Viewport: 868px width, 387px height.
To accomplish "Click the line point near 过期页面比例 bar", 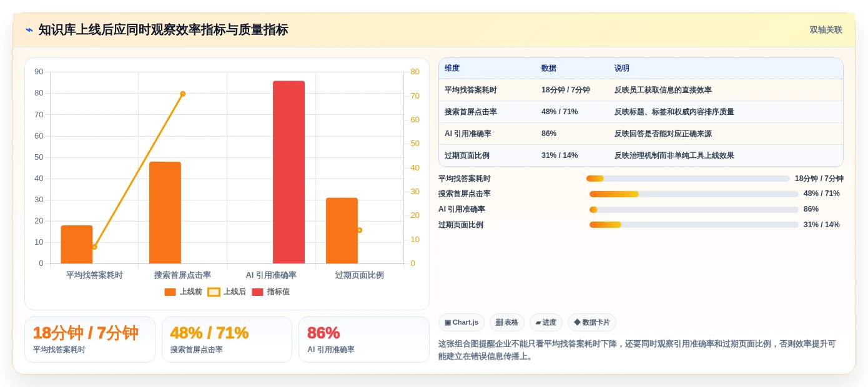I will [360, 230].
